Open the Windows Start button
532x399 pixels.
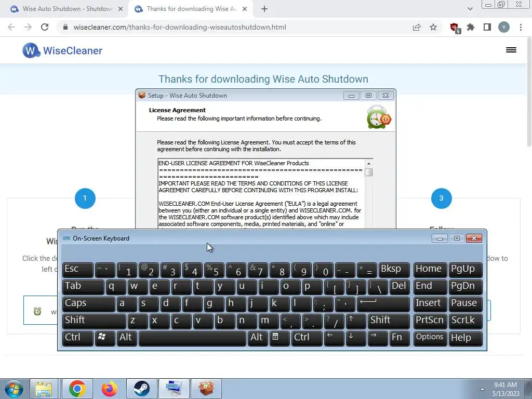point(14,389)
